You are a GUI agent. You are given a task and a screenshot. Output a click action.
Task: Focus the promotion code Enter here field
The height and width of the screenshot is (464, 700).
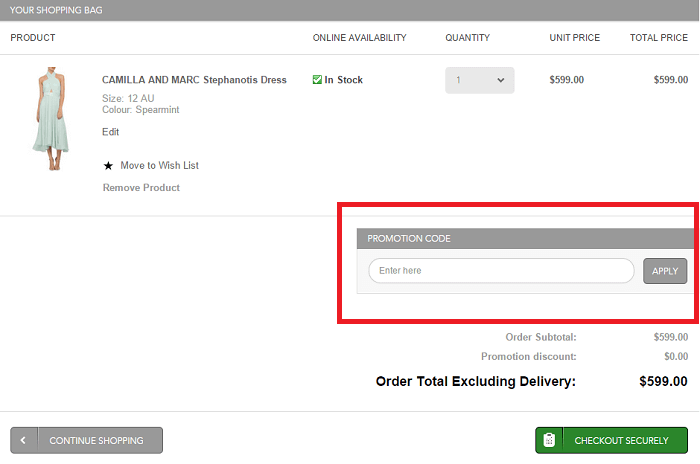501,271
